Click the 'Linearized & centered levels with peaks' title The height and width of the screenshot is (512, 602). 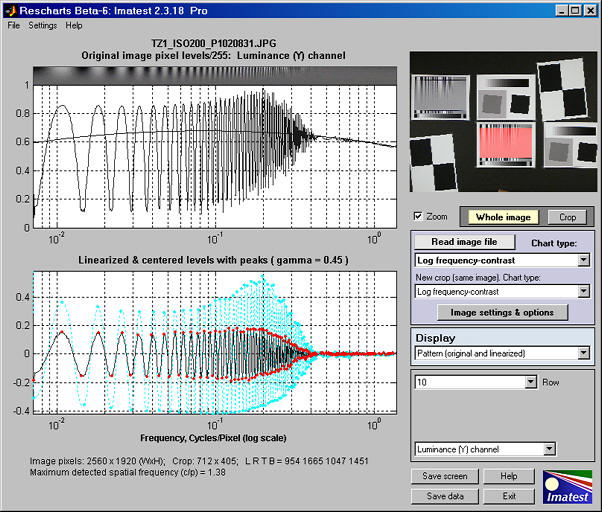tap(213, 260)
